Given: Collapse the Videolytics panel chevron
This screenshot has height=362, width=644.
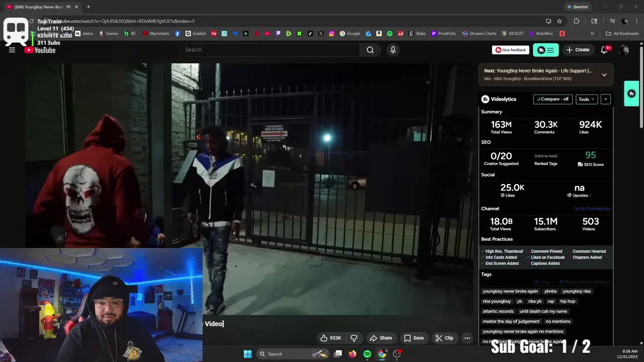Looking at the screenshot, I should tap(606, 99).
